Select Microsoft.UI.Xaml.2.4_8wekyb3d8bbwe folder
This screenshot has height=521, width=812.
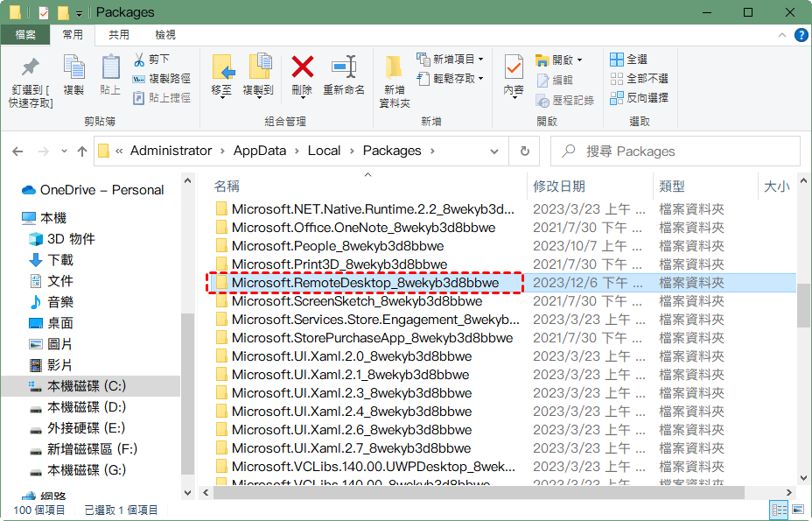(x=352, y=412)
